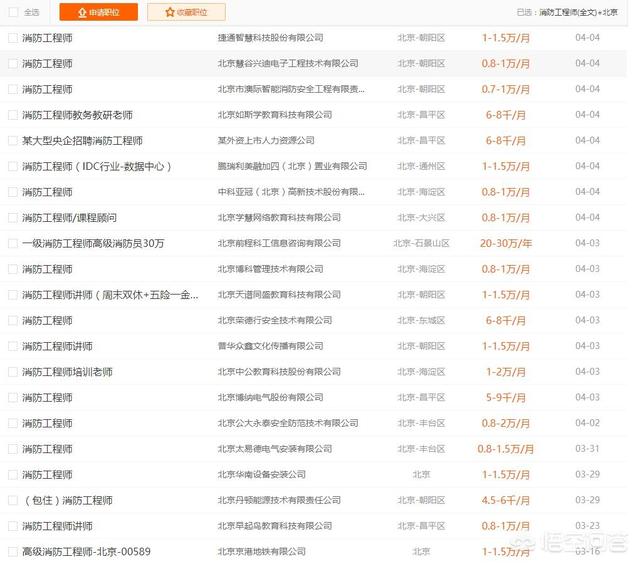Open 北京公大永泰安全防范技术有限公司 company
Image resolution: width=640 pixels, height=564 pixels.
point(288,424)
